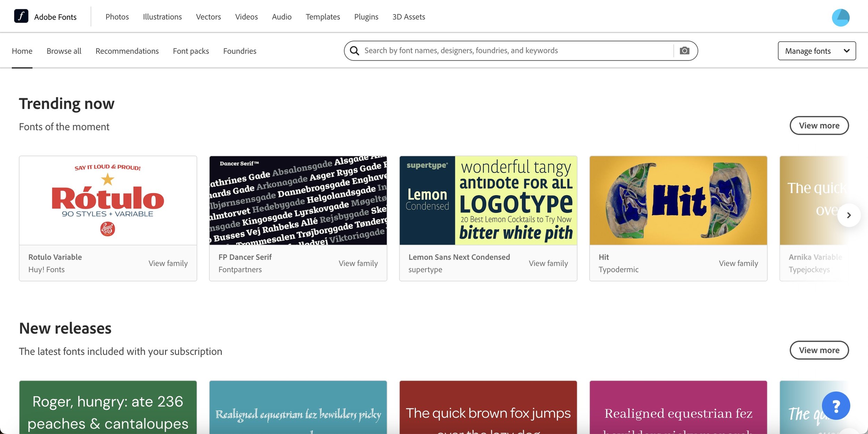868x434 pixels.
Task: Open the supertype foundry link
Action: pyautogui.click(x=425, y=269)
